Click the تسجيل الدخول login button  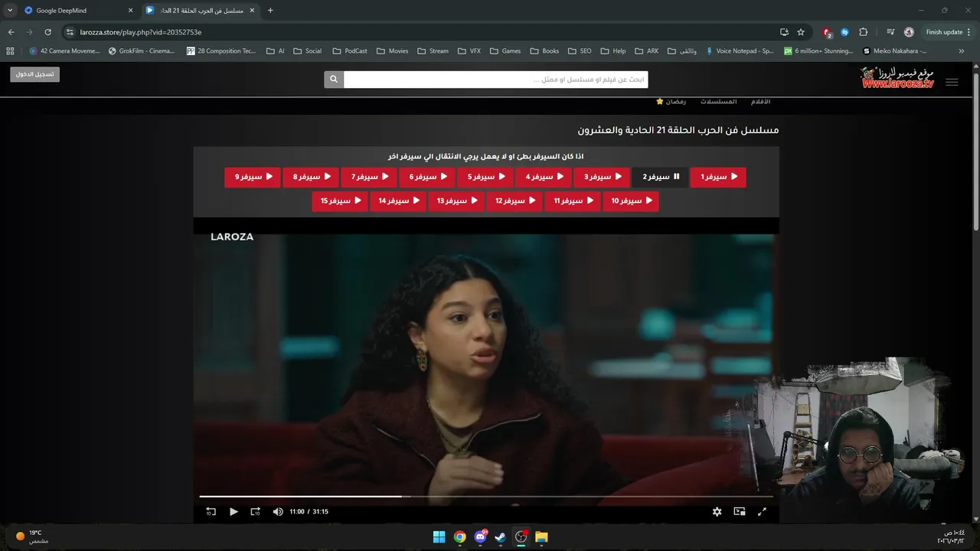tap(35, 74)
